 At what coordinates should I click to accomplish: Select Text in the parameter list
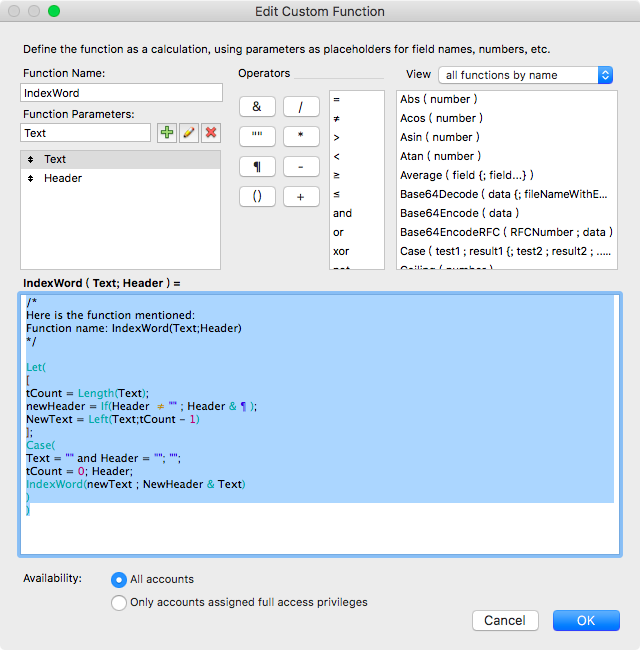coord(120,159)
